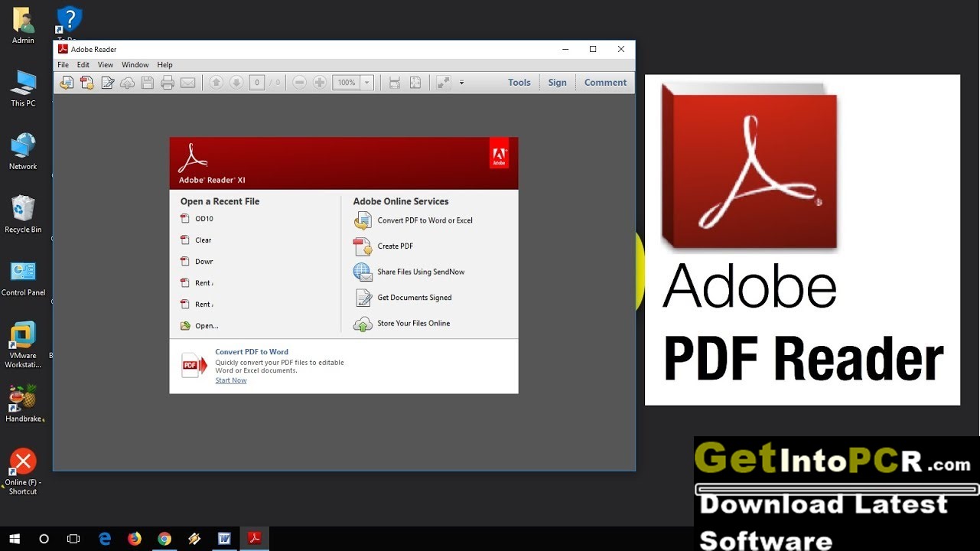The image size is (980, 551).
Task: Open the Tools pane
Action: click(519, 83)
